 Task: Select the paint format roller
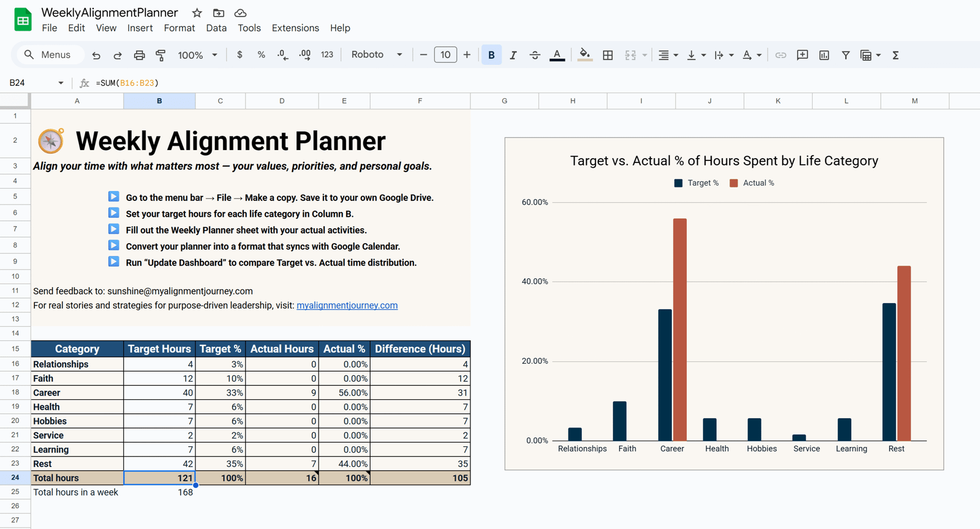160,55
